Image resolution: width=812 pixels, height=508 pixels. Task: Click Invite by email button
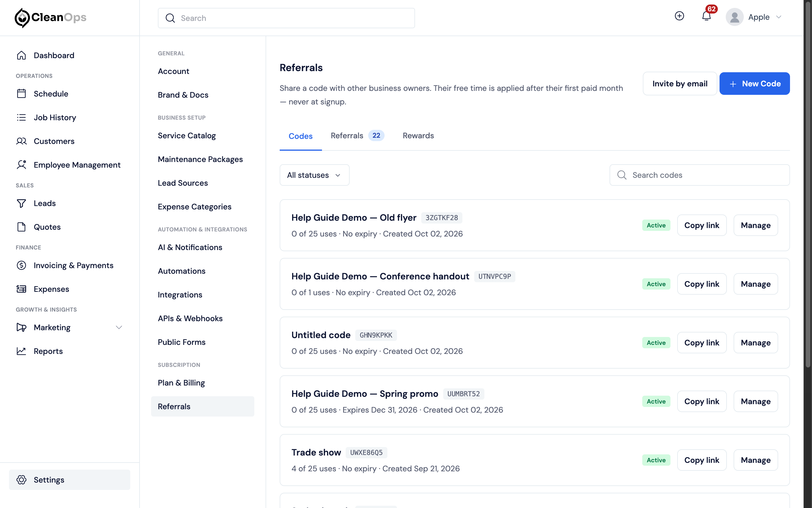(680, 84)
